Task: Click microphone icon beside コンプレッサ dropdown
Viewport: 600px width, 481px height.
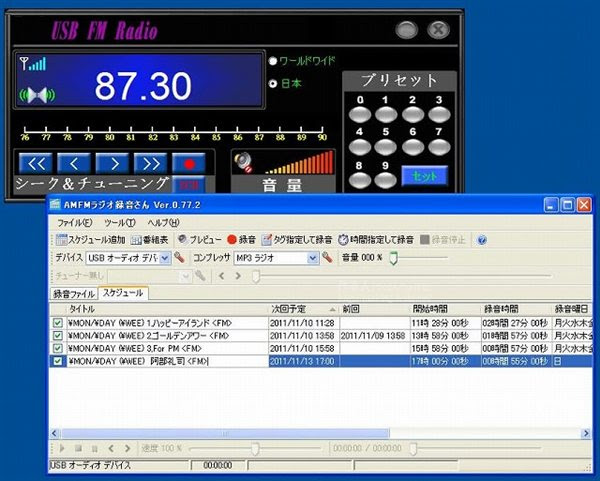Action: coord(327,257)
